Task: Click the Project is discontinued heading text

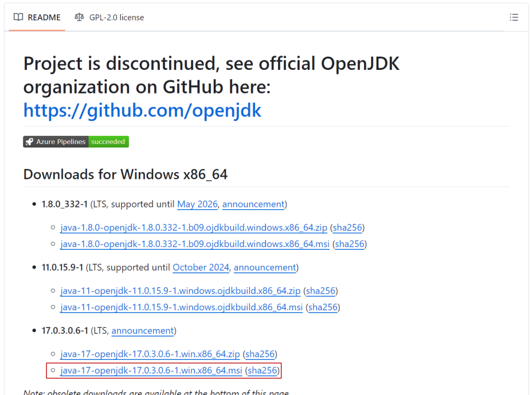Action: point(211,75)
